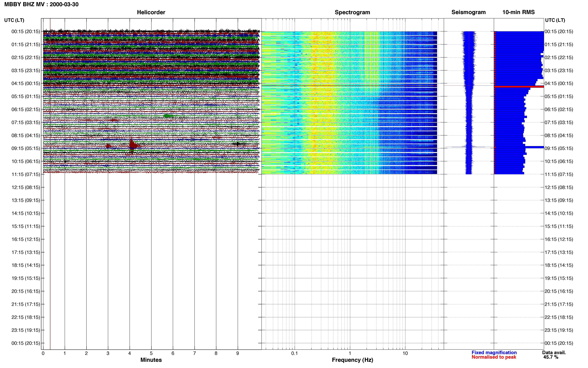The image size is (588, 368).
Task: Click the minute tick label '9' on helicorder axis
Action: (x=238, y=353)
